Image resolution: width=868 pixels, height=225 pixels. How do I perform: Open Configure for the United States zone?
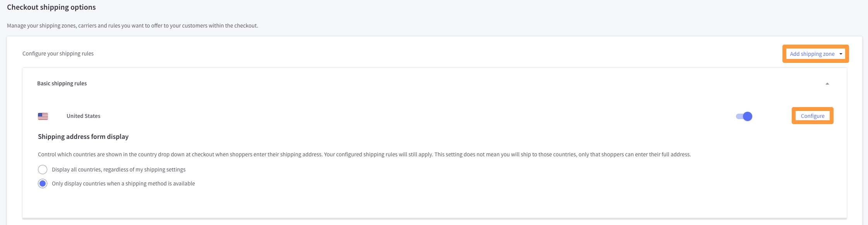tap(812, 116)
